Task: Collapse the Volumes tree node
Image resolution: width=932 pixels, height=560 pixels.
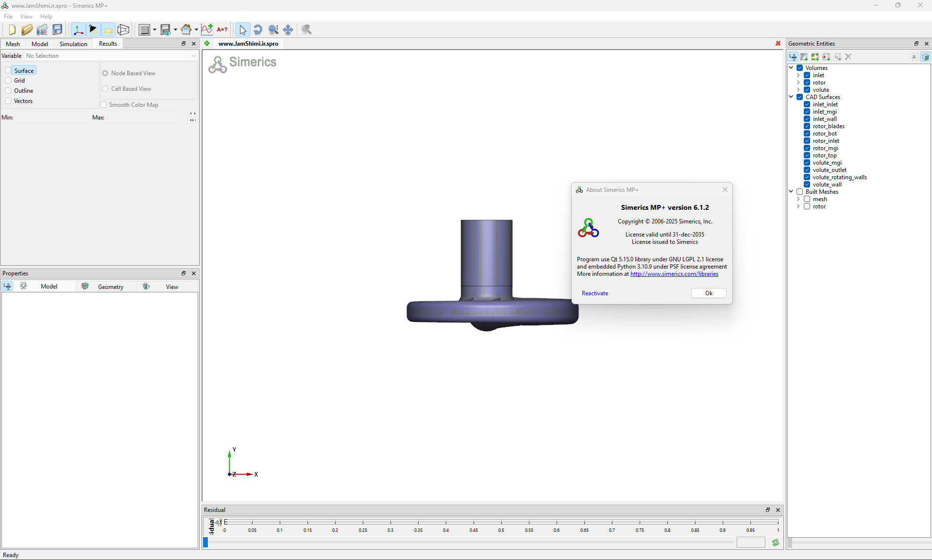Action: coord(792,68)
